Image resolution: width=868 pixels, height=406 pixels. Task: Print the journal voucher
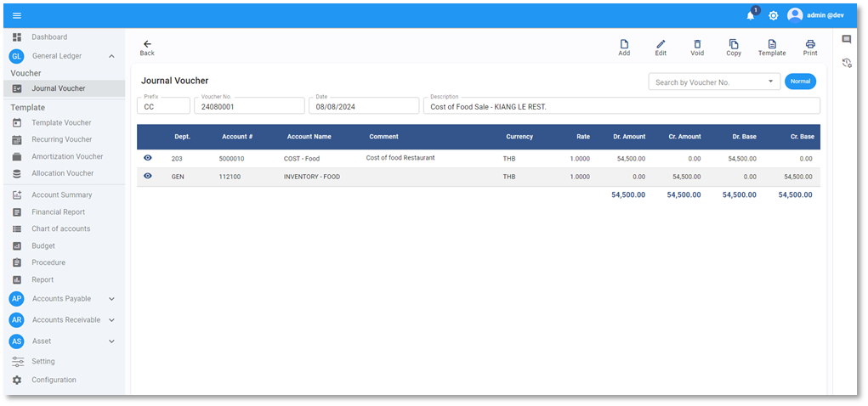(x=810, y=47)
